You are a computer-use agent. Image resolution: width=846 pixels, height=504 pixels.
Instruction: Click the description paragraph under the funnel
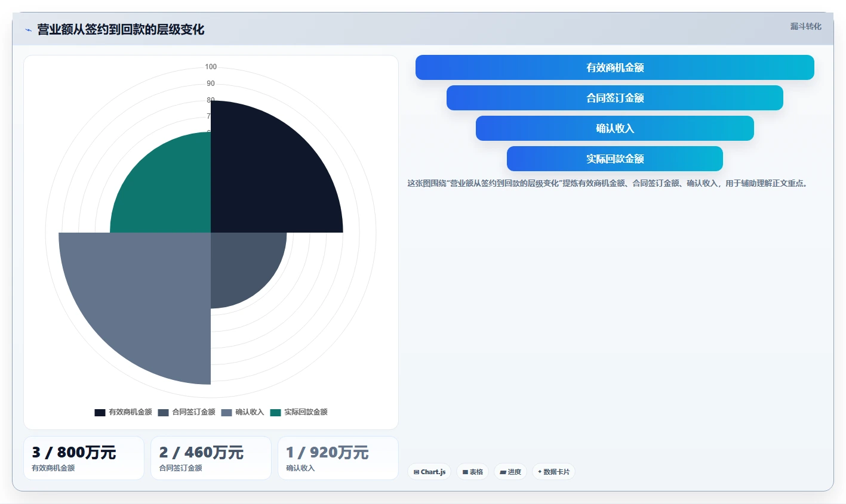coord(608,183)
